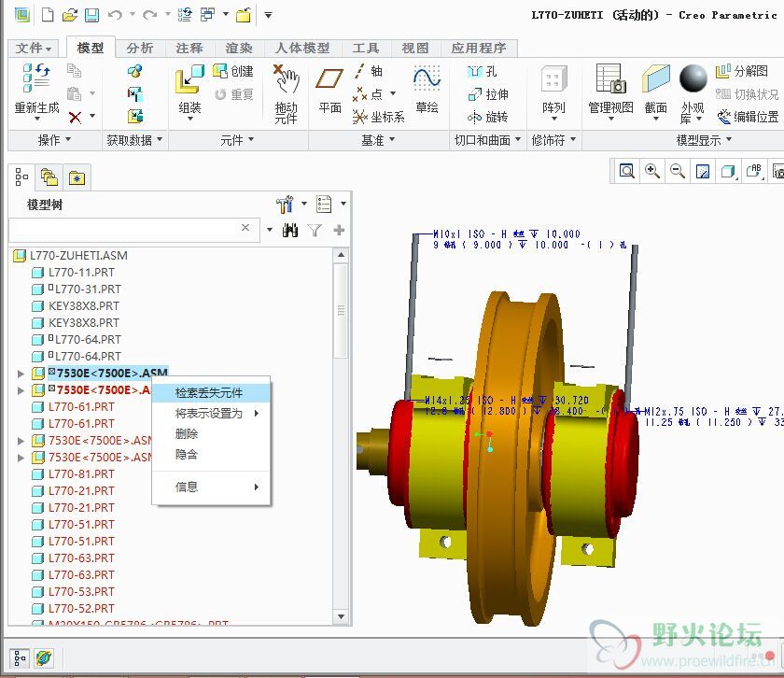
Task: Choose 隐含 (Suppress) in the context menu
Action: tap(211, 455)
